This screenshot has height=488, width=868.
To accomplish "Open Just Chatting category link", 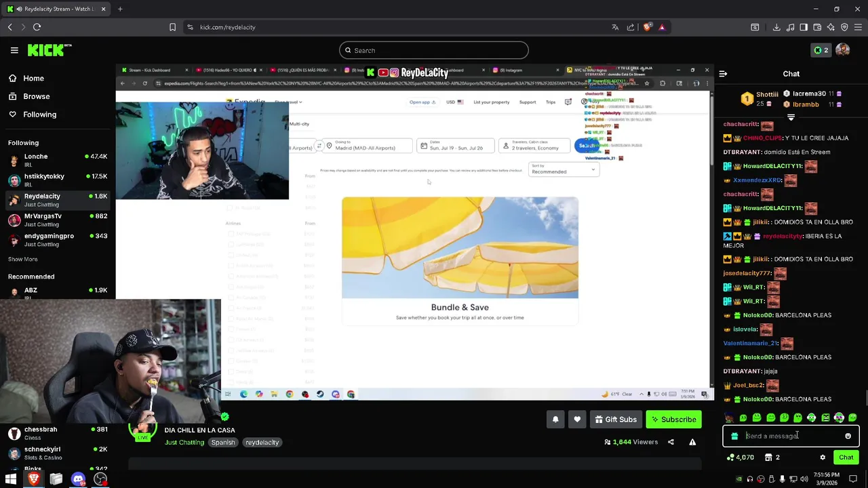I will [x=184, y=443].
